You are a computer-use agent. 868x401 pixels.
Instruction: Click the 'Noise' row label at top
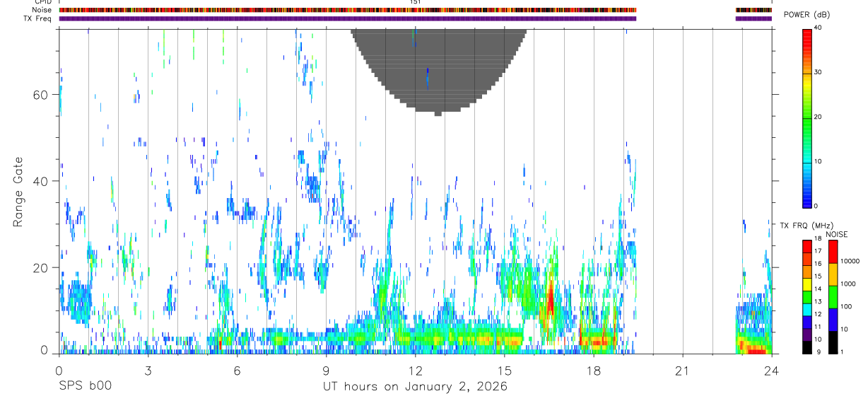(x=42, y=10)
